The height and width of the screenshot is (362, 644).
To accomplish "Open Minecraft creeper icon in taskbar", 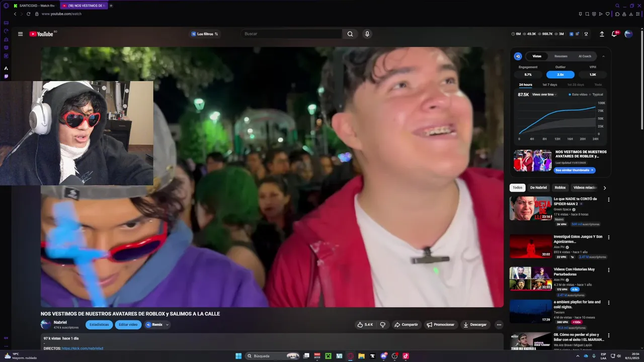I will pyautogui.click(x=328, y=356).
